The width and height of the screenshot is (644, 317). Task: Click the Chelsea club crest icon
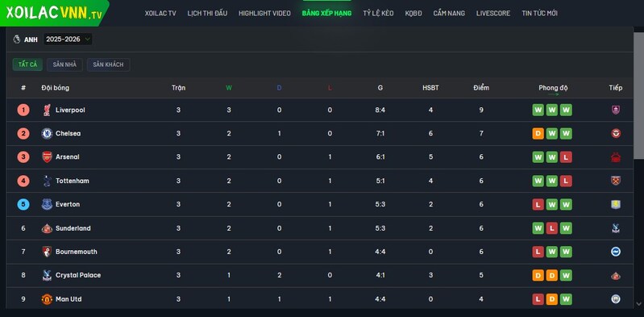click(x=47, y=134)
